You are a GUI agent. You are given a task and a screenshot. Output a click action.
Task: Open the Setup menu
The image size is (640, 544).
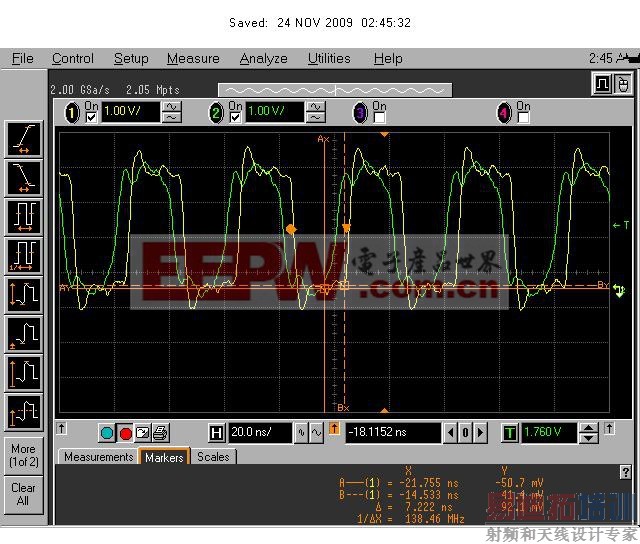[131, 59]
